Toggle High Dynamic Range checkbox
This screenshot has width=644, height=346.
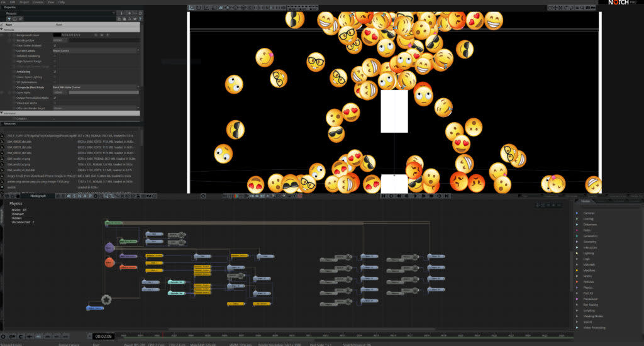pyautogui.click(x=55, y=61)
